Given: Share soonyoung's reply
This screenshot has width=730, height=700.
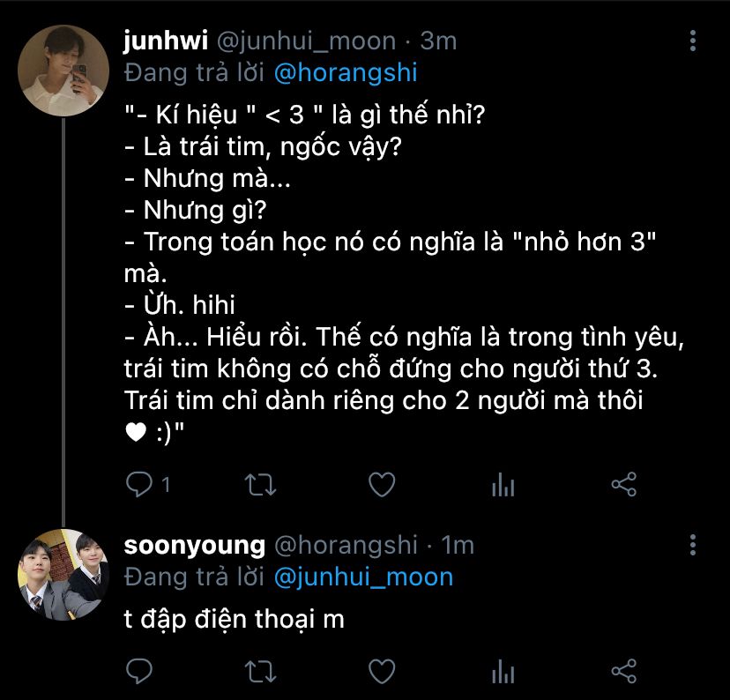Looking at the screenshot, I should [x=623, y=670].
